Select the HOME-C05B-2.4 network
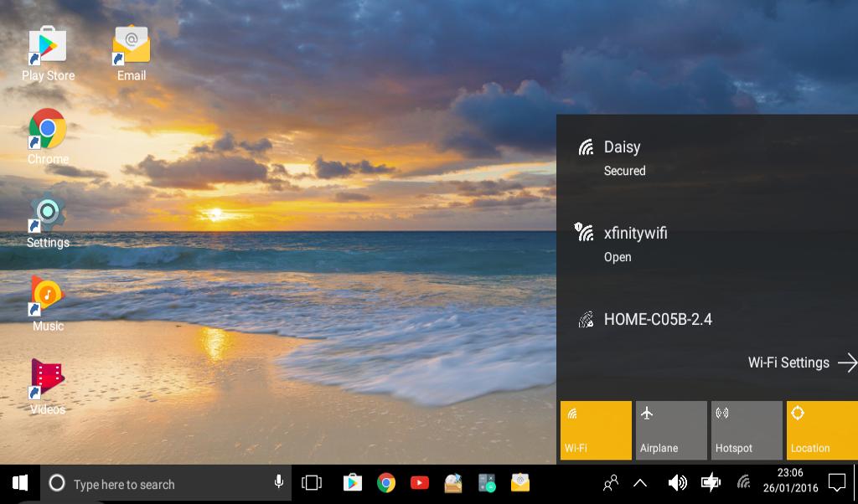The image size is (858, 504). pos(707,319)
